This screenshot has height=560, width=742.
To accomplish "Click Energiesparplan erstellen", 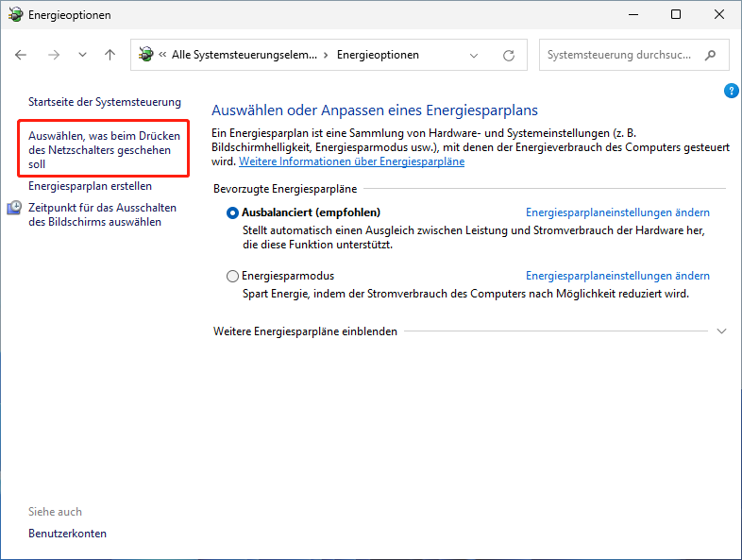I will tap(90, 186).
